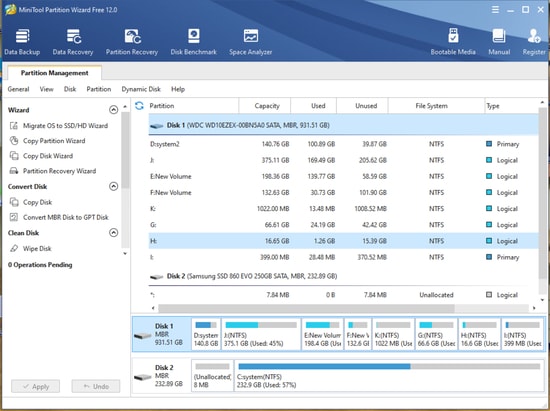
Task: Select K:(NTFS) block in disk map
Action: (x=393, y=334)
